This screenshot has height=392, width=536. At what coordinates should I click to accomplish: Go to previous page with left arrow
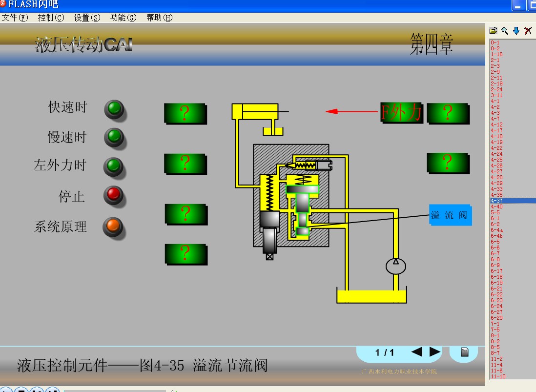pyautogui.click(x=416, y=352)
